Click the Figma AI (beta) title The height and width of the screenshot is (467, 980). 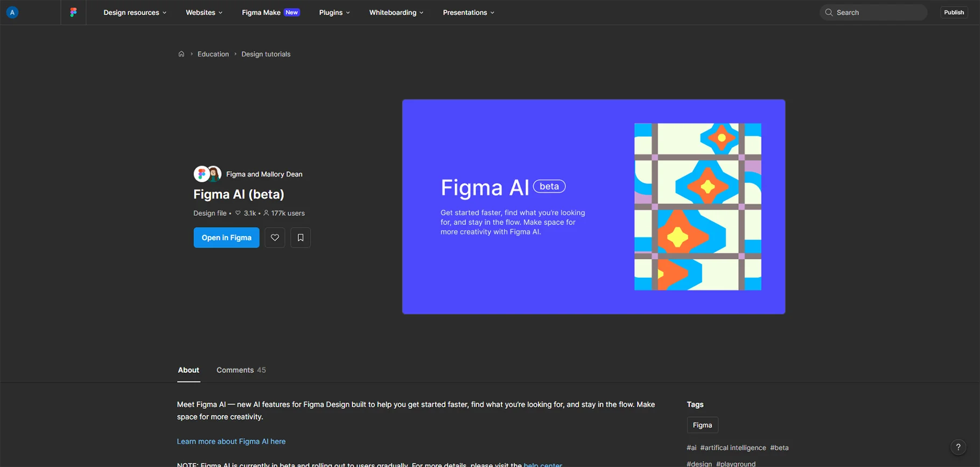(x=239, y=194)
